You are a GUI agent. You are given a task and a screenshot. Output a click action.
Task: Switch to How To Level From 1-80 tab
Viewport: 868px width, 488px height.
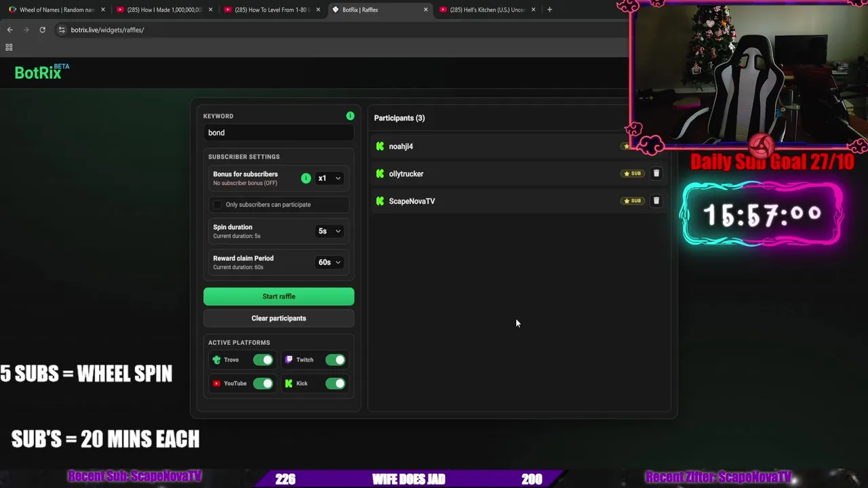272,9
